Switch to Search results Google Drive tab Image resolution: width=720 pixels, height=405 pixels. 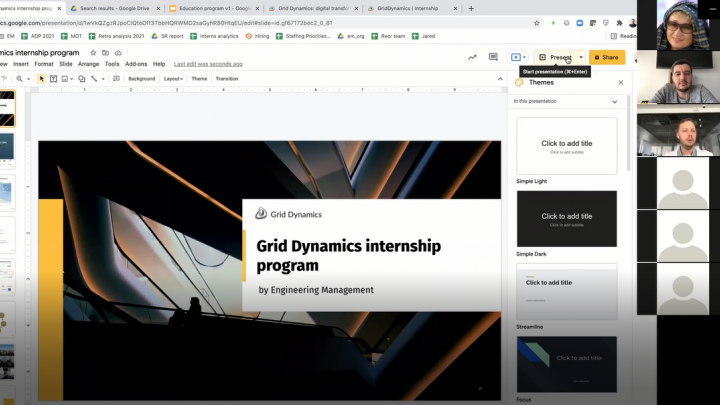tap(115, 8)
